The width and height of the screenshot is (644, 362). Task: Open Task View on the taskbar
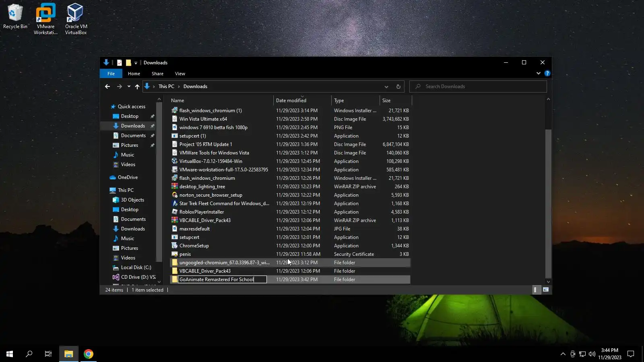coord(48,354)
